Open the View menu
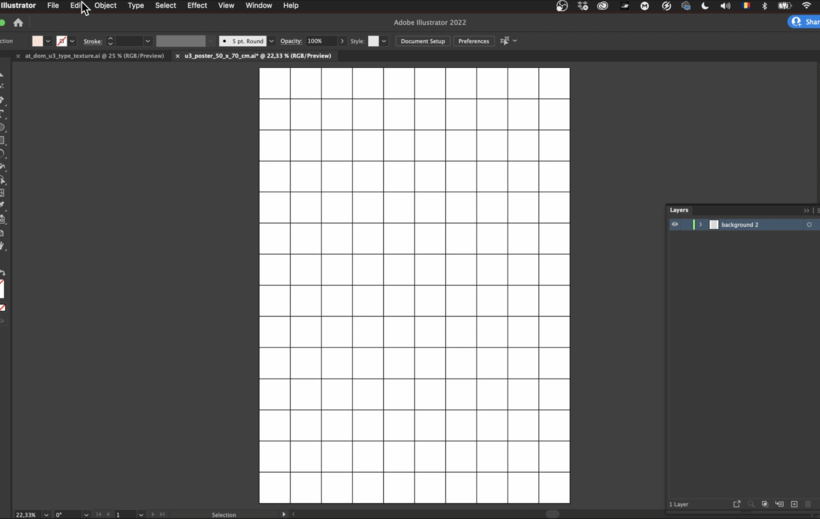820x519 pixels. tap(226, 6)
